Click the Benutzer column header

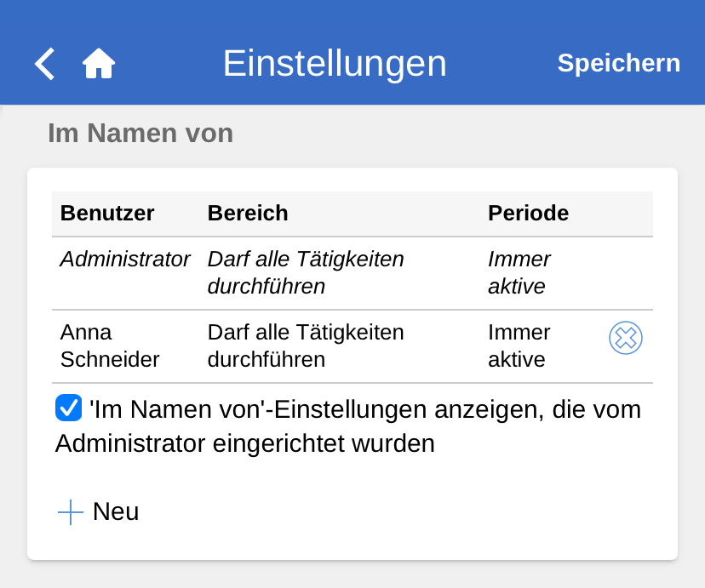coord(107,213)
